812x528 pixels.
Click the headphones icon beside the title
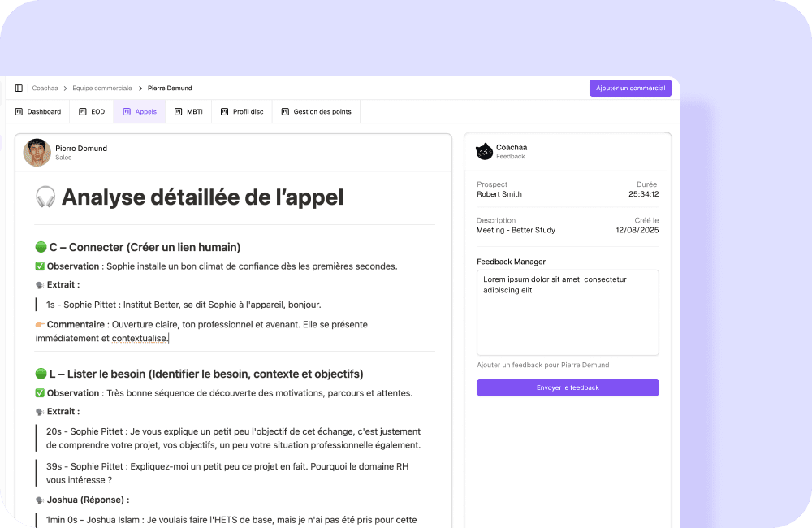pos(45,197)
